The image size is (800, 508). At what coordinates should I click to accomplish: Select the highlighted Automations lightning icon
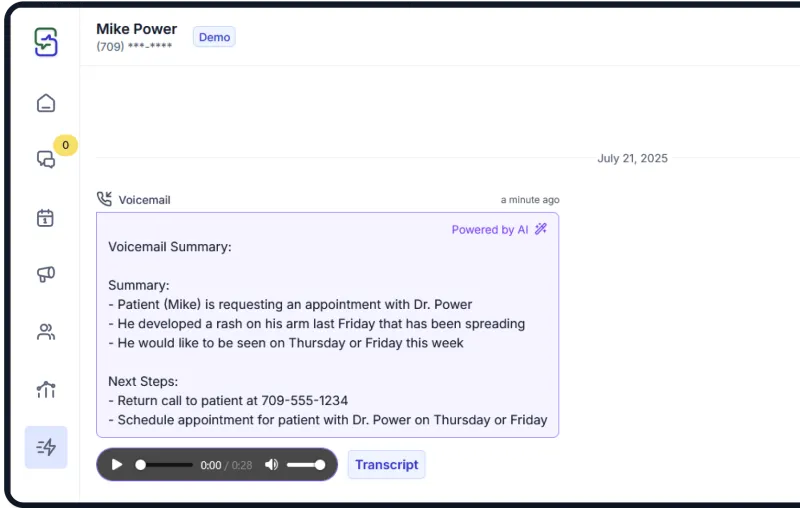(46, 447)
